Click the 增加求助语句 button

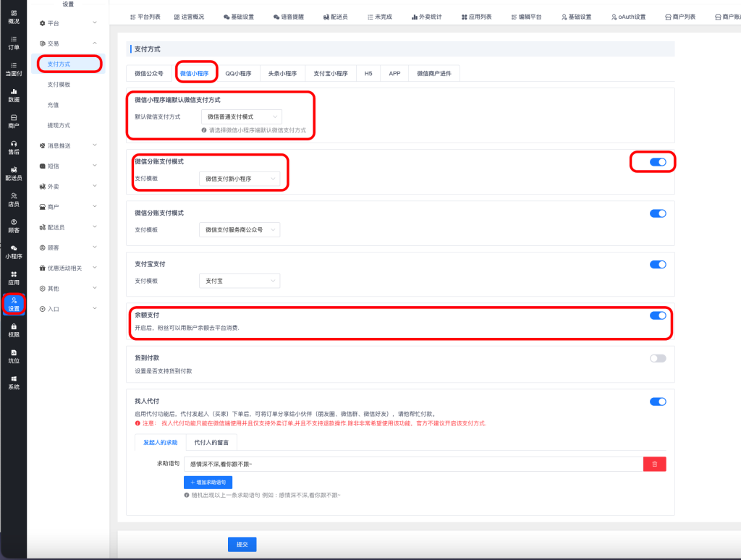[x=208, y=482]
